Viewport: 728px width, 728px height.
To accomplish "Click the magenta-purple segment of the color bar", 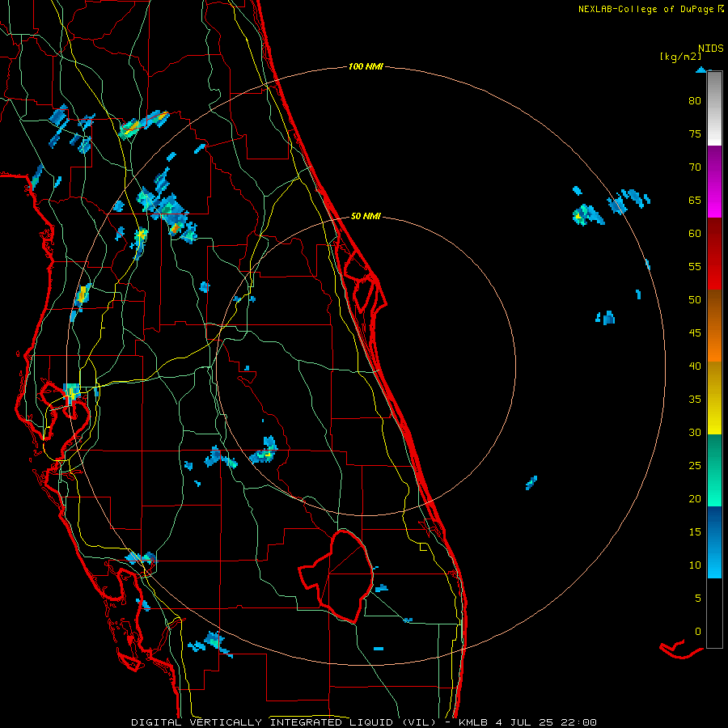I will pos(714,181).
